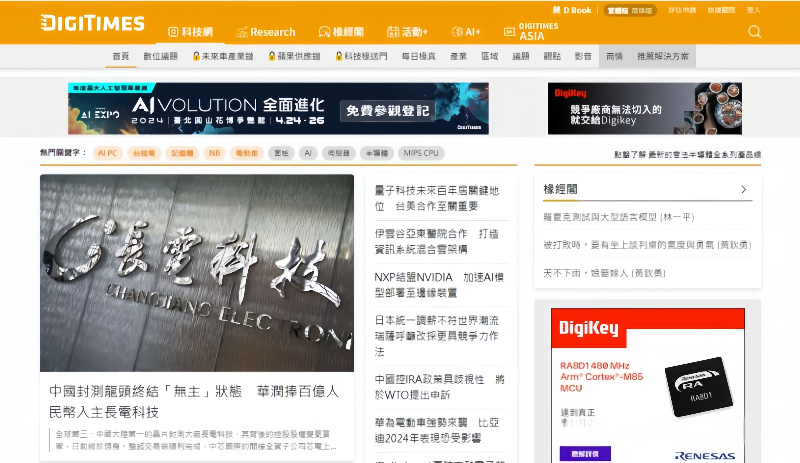Image resolution: width=800 pixels, height=463 pixels.
Task: Expand 椽經閣 panel with chevron arrow
Action: (x=744, y=189)
